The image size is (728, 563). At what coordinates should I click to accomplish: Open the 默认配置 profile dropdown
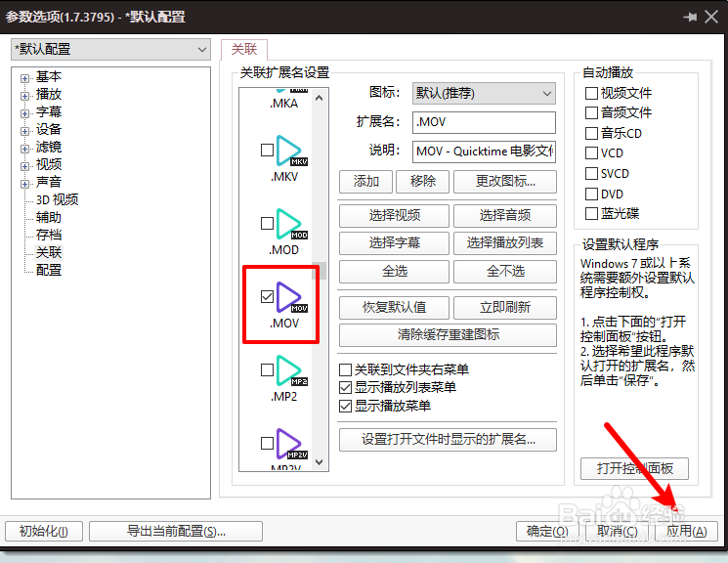coord(110,49)
